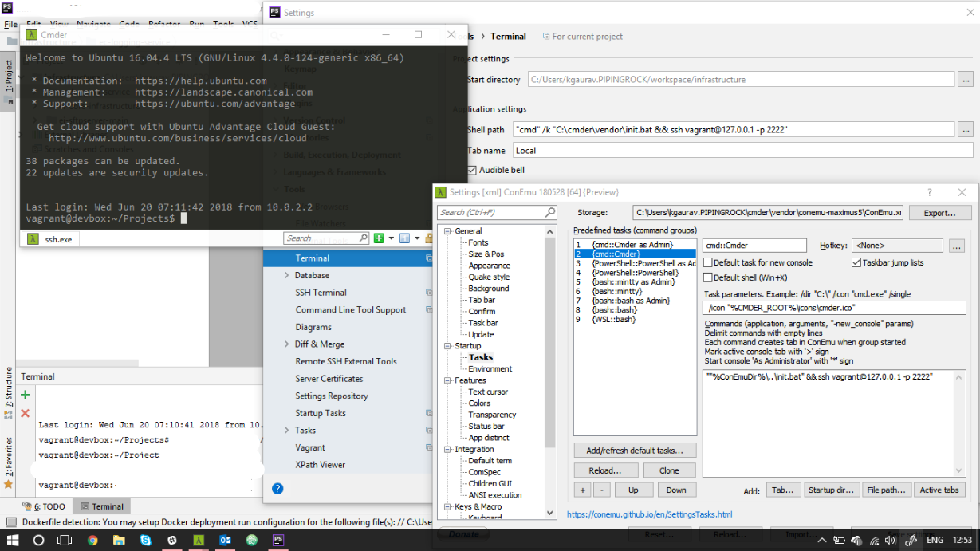Screen dimensions: 980x551
Task: Open help via blue question mark icon
Action: [277, 489]
